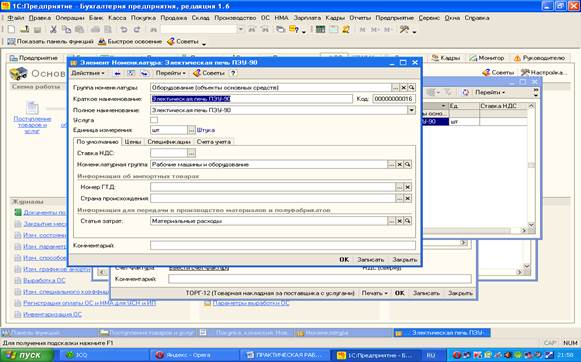Switch to the Счета учета tab
Screen dimensions: 581x362
click(214, 142)
